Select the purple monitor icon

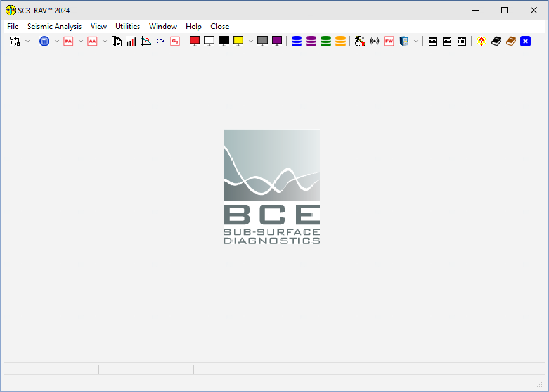277,41
